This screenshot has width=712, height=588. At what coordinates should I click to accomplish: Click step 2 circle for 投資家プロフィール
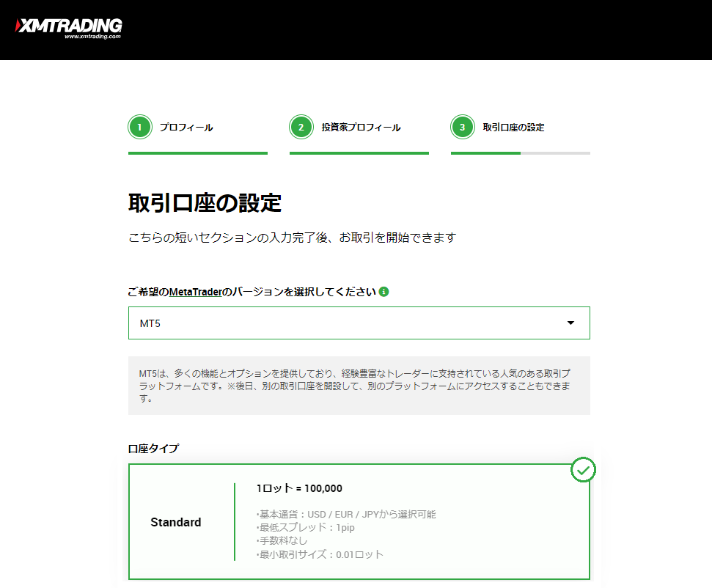point(301,127)
